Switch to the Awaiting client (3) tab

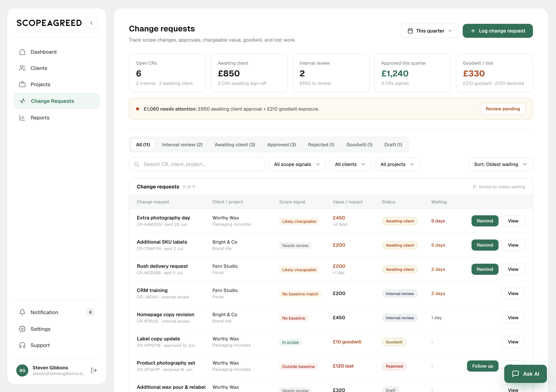(x=235, y=145)
